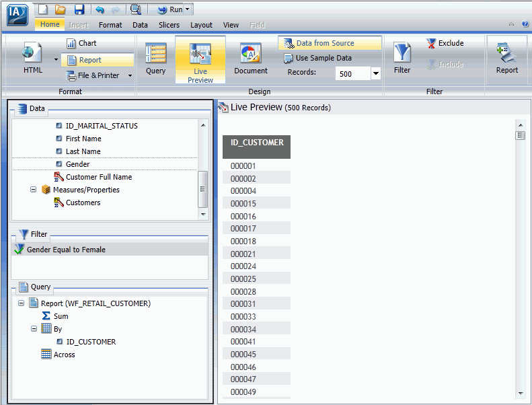Click the Records value field showing 500
This screenshot has height=405, width=532.
click(353, 74)
